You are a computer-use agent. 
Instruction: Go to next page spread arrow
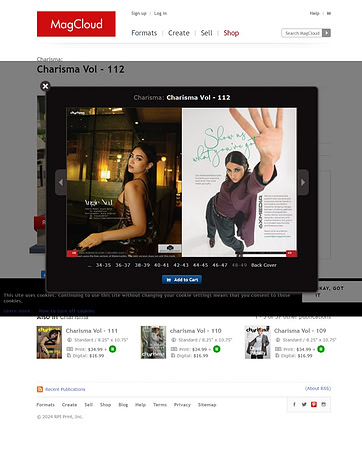pos(303,182)
